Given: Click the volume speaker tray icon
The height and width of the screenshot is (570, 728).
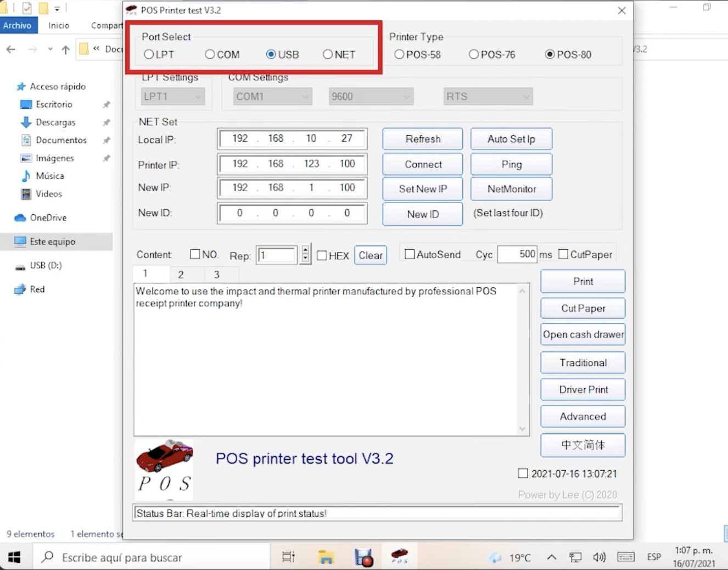Looking at the screenshot, I should [x=599, y=557].
